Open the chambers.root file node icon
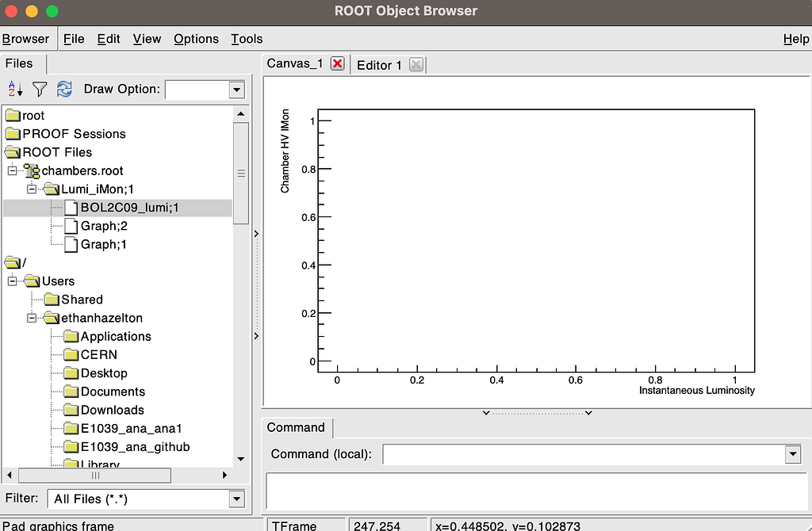The width and height of the screenshot is (812, 531). click(x=32, y=170)
